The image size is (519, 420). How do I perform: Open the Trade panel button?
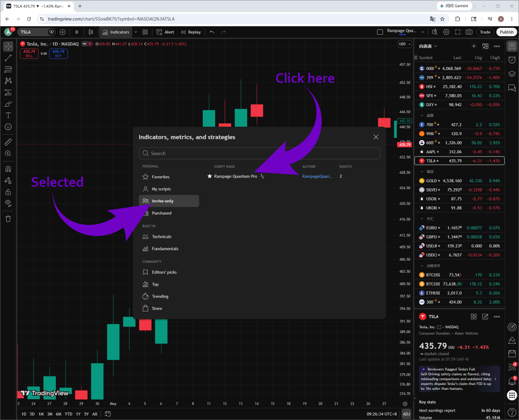(x=485, y=32)
